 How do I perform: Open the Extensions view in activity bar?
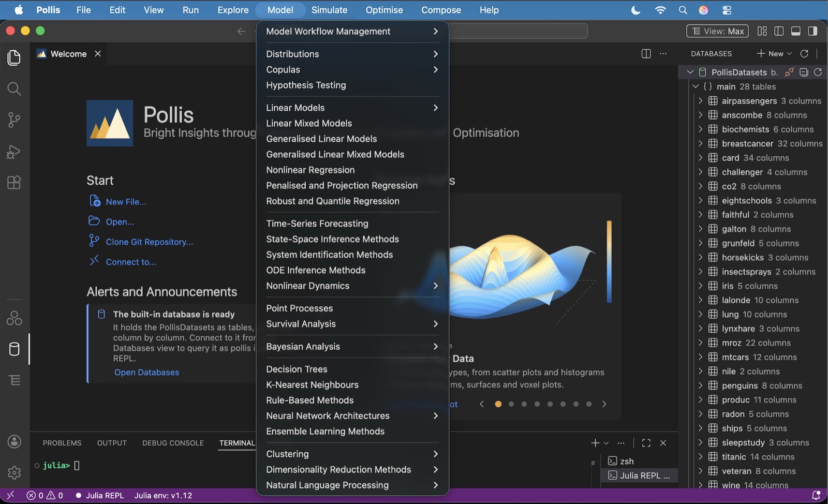(x=14, y=182)
